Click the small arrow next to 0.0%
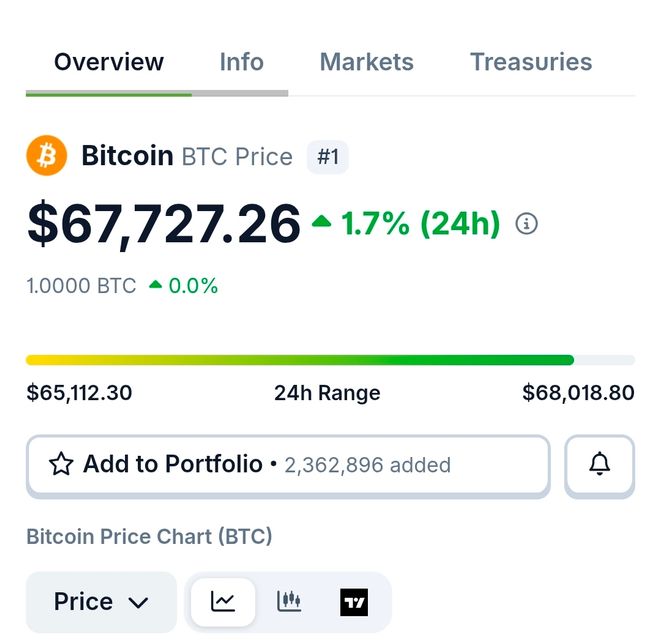655x640 pixels. click(x=155, y=285)
